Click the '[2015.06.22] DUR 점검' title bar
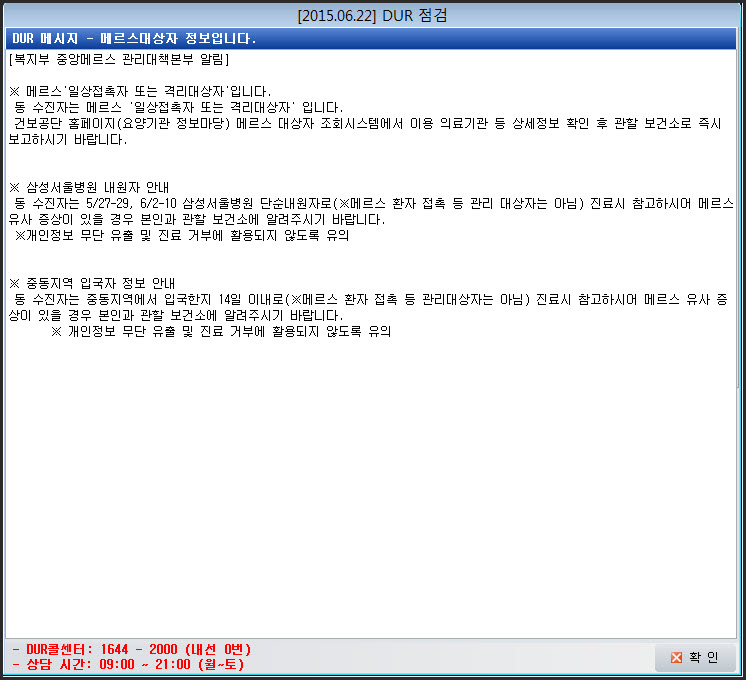The height and width of the screenshot is (680, 746). point(372,15)
